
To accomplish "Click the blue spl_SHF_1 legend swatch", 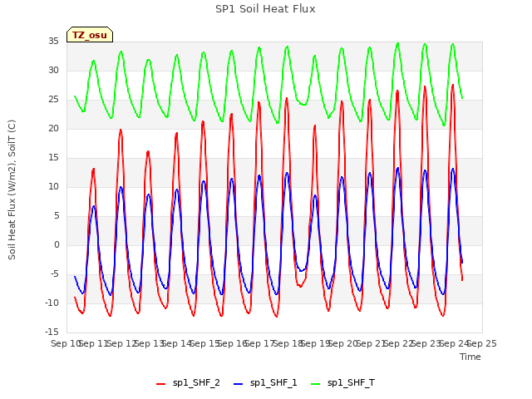I will click(x=239, y=384).
